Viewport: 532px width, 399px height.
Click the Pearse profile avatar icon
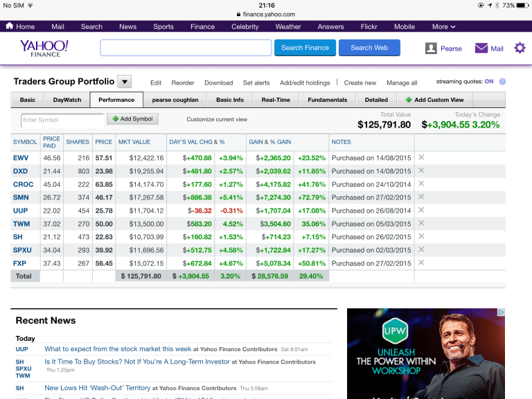click(431, 48)
